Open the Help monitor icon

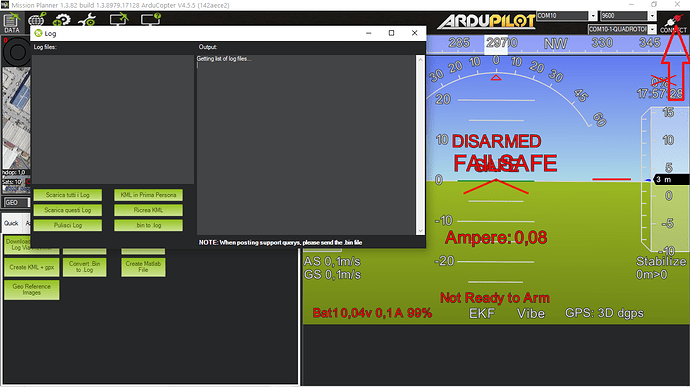point(150,19)
